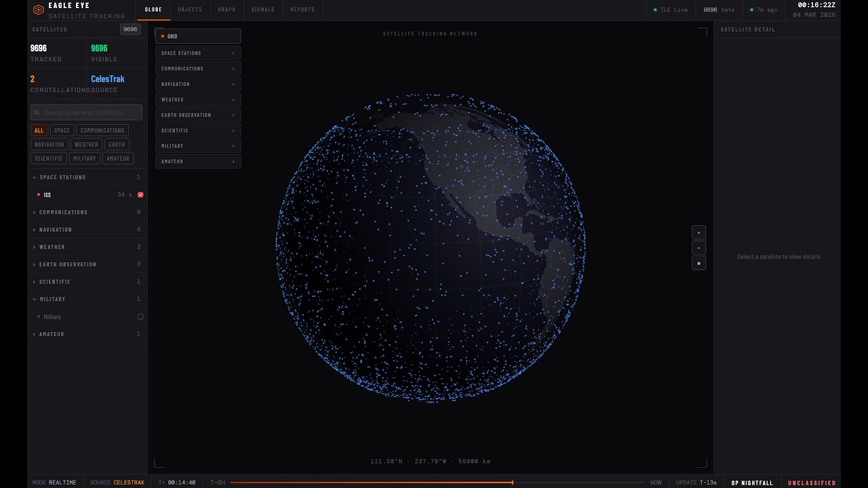Filter by the EARTH chip
Viewport: 868px width, 488px height.
[x=117, y=144]
